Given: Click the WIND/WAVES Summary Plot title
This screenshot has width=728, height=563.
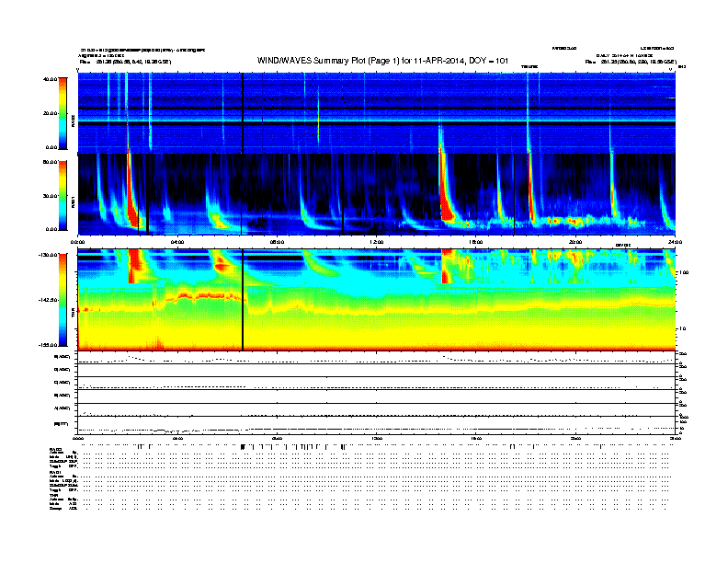Looking at the screenshot, I should click(x=382, y=61).
